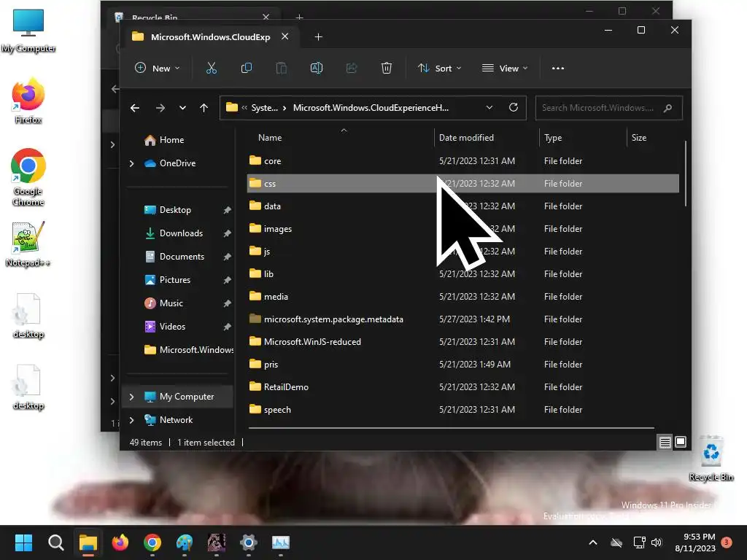Sort by the Name column header
The height and width of the screenshot is (560, 747).
coord(270,138)
